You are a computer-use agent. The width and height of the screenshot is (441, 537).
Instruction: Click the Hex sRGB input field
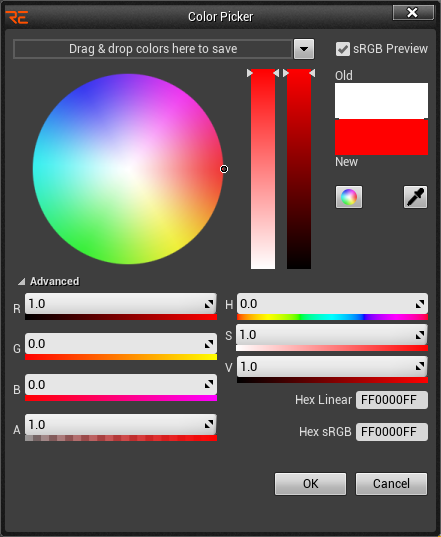coord(392,432)
